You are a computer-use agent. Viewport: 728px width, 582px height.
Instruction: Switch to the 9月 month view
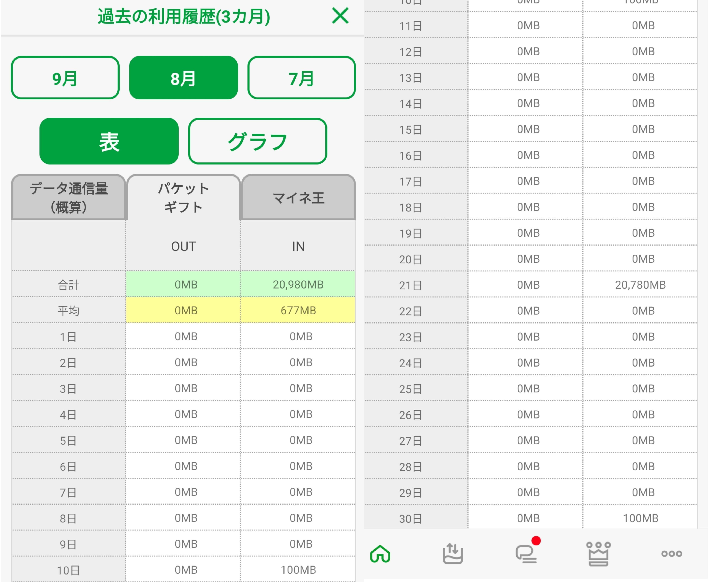tap(65, 78)
